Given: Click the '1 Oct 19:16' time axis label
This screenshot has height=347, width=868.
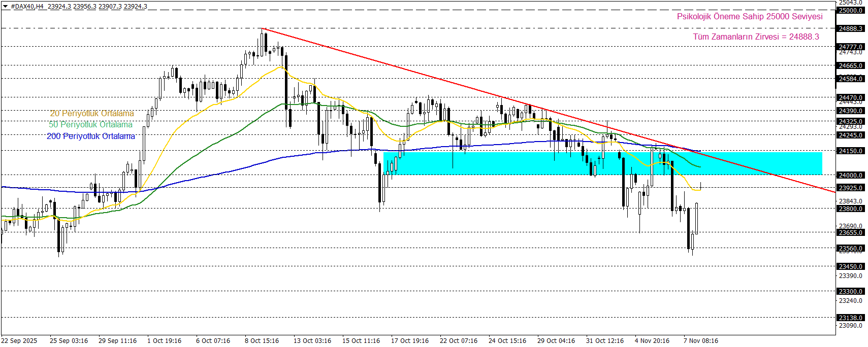Looking at the screenshot, I should click(164, 340).
